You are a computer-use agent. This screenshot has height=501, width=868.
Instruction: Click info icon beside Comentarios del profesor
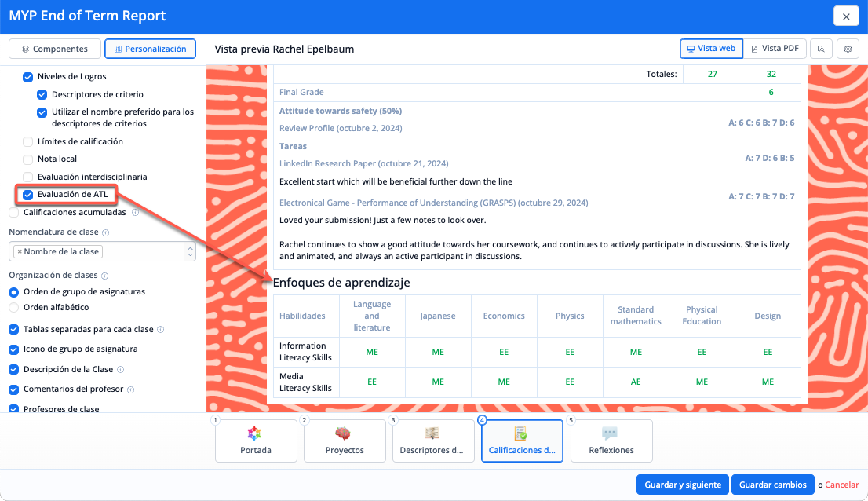(x=131, y=389)
